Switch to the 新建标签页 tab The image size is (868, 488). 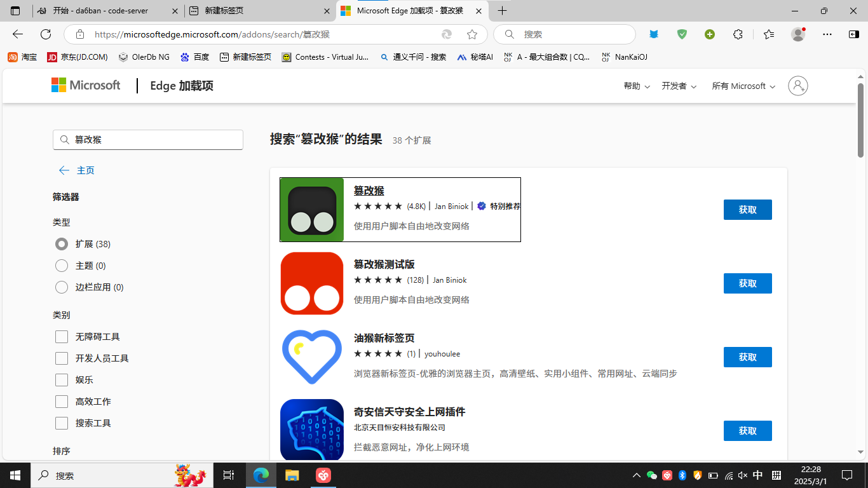pos(260,11)
